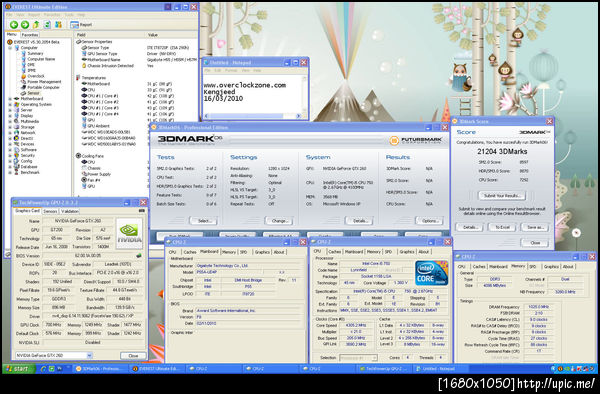Screen dimensions: 600x394
Task: Expand the Display node in EVEREST tree
Action: point(10,116)
